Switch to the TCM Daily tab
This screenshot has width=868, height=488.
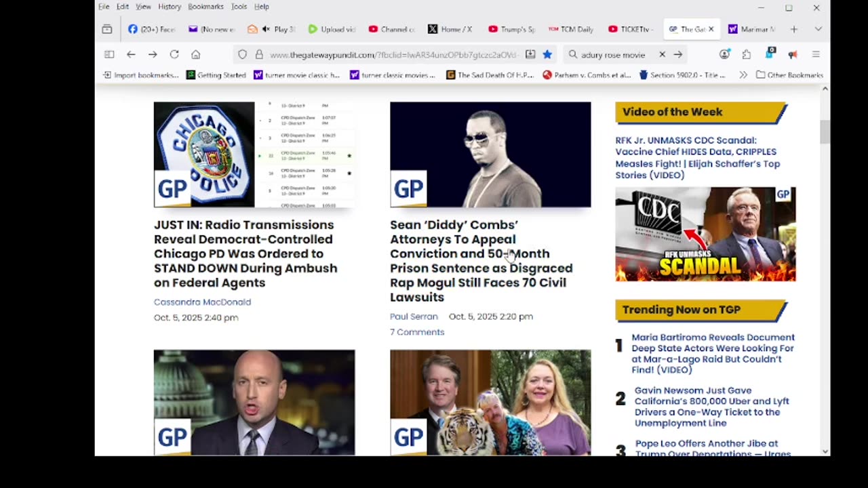pos(570,29)
